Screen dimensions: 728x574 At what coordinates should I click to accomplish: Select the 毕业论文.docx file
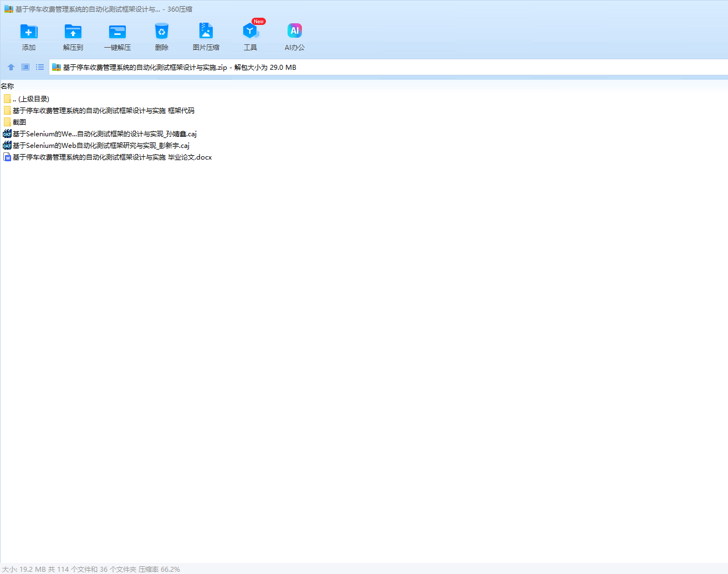(112, 157)
